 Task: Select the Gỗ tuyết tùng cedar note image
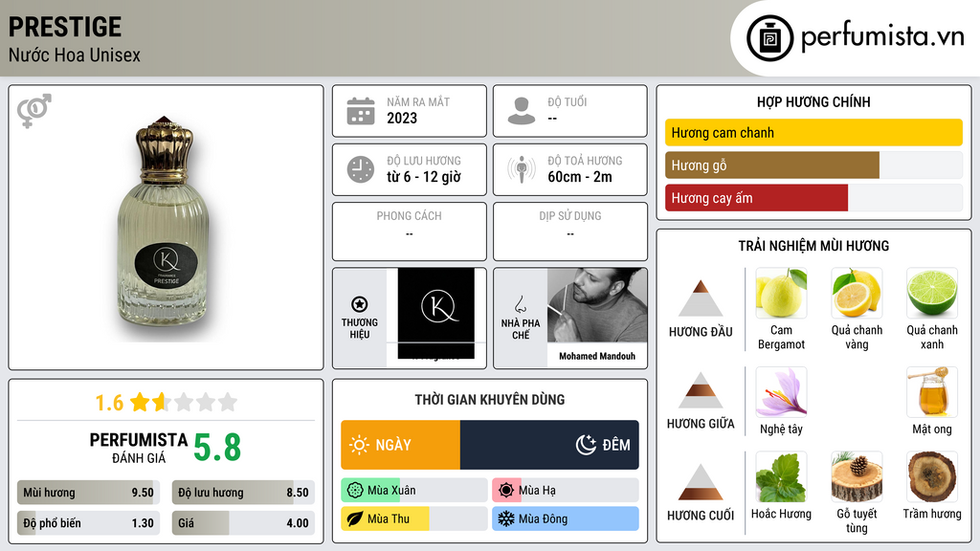pos(857,476)
